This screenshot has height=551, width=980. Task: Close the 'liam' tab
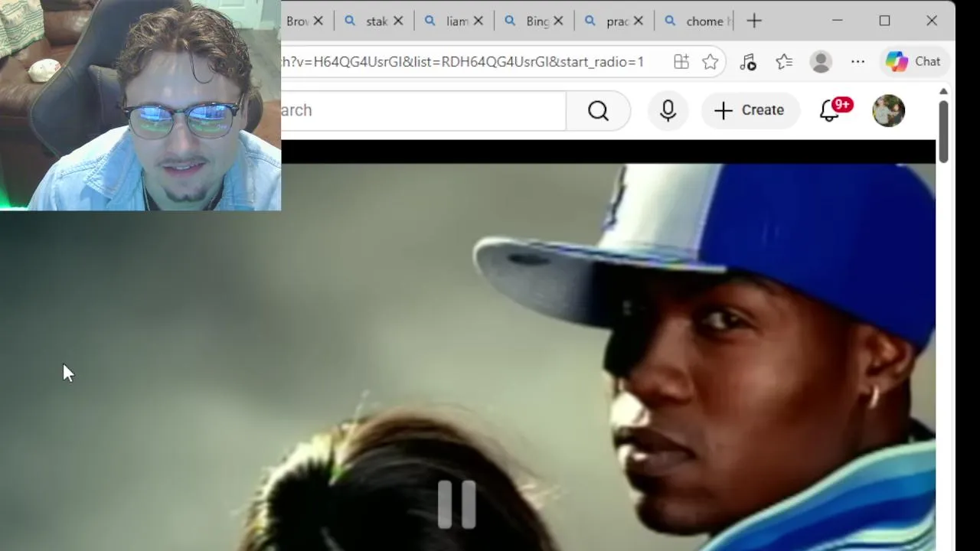(x=479, y=21)
